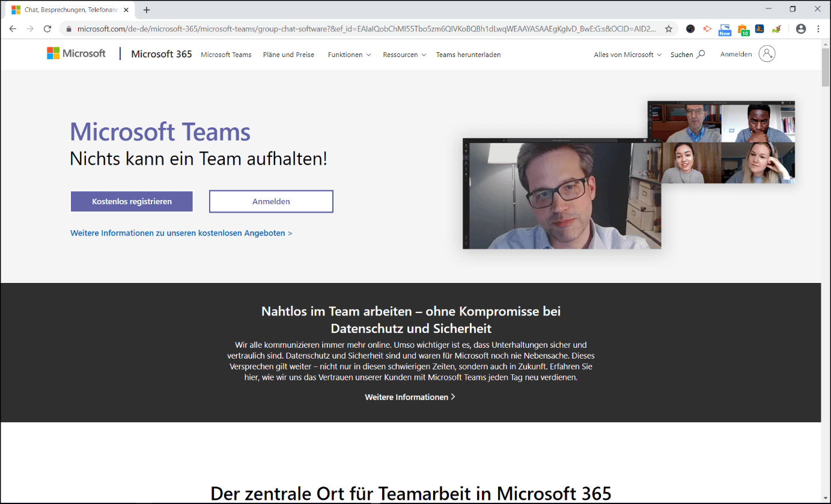Expand the Ressourcen dropdown menu
This screenshot has width=831, height=504.
(404, 55)
